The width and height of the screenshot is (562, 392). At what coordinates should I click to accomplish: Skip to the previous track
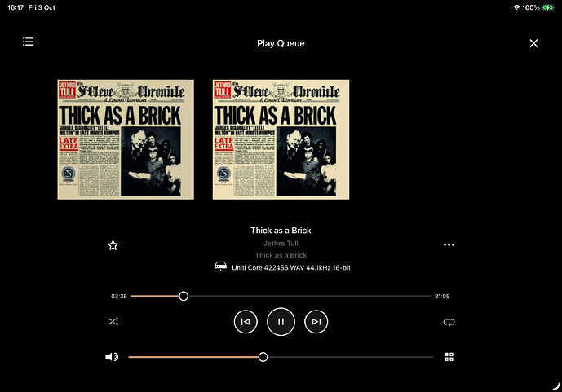246,321
